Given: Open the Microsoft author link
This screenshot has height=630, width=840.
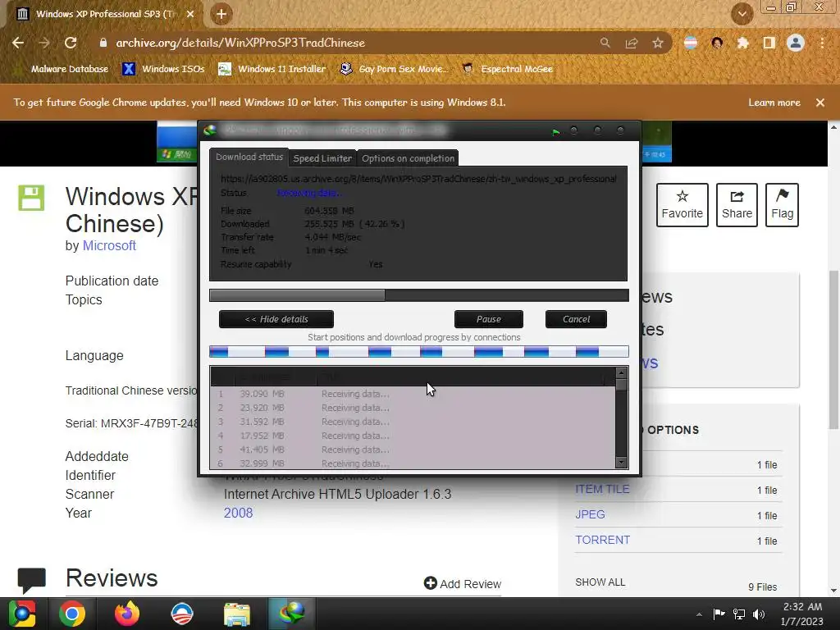Looking at the screenshot, I should coord(109,245).
